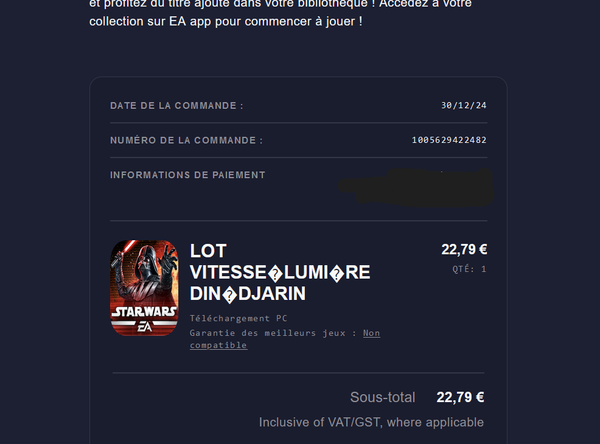Image resolution: width=600 pixels, height=444 pixels.
Task: Click the EA logo on game icon
Action: click(145, 327)
